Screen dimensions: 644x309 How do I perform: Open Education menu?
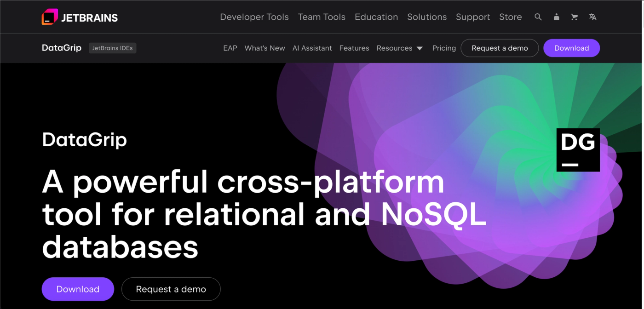376,17
